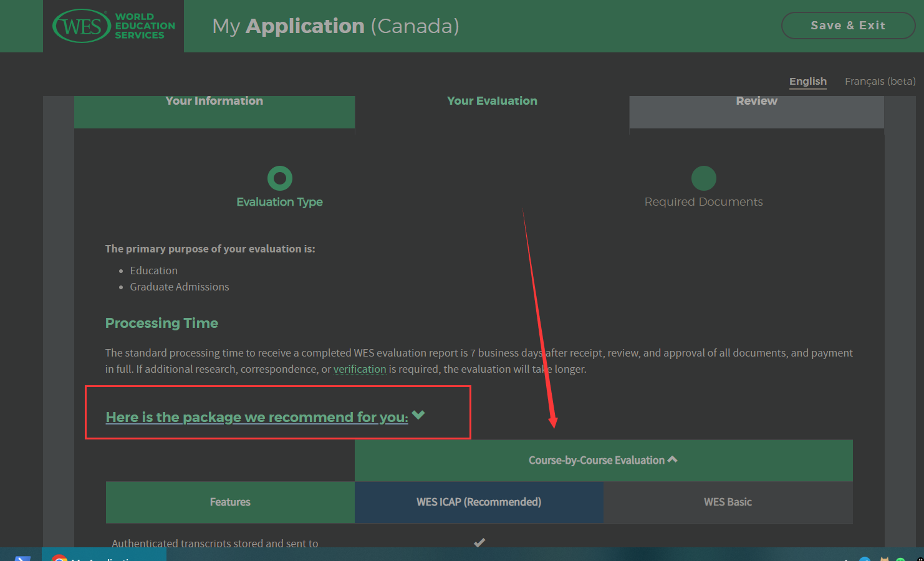Click the WES World Education Services logo
This screenshot has width=924, height=561.
[x=113, y=26]
